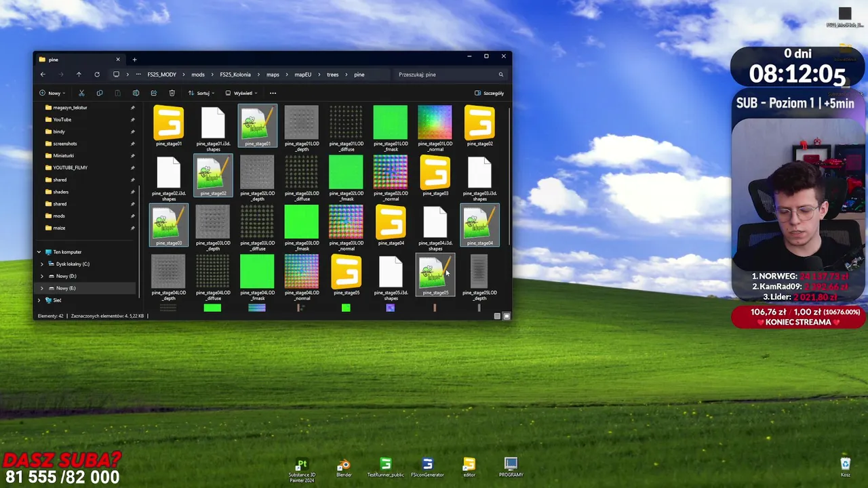Select pine_stage02 GIANTS Editor file
868x488 pixels.
[479, 126]
